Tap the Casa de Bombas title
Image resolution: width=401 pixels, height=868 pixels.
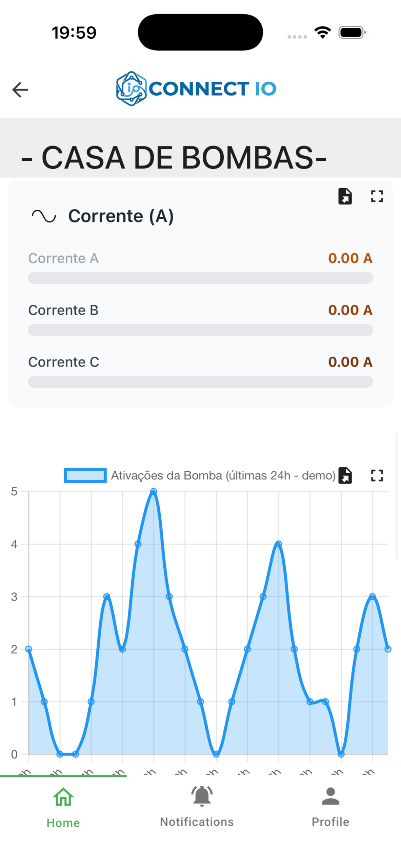[x=174, y=158]
